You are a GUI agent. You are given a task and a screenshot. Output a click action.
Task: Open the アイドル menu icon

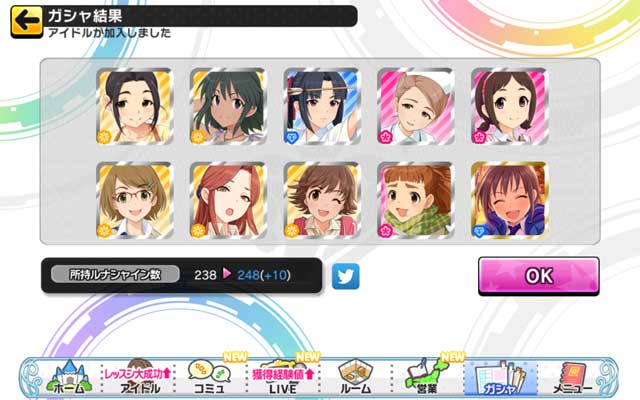(x=139, y=377)
